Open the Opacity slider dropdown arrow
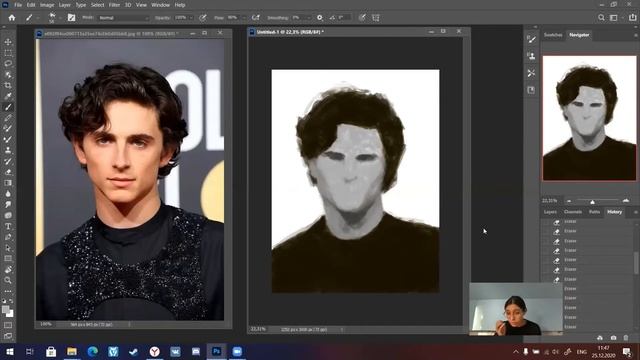Screen dimensions: 640x360 click(191, 18)
